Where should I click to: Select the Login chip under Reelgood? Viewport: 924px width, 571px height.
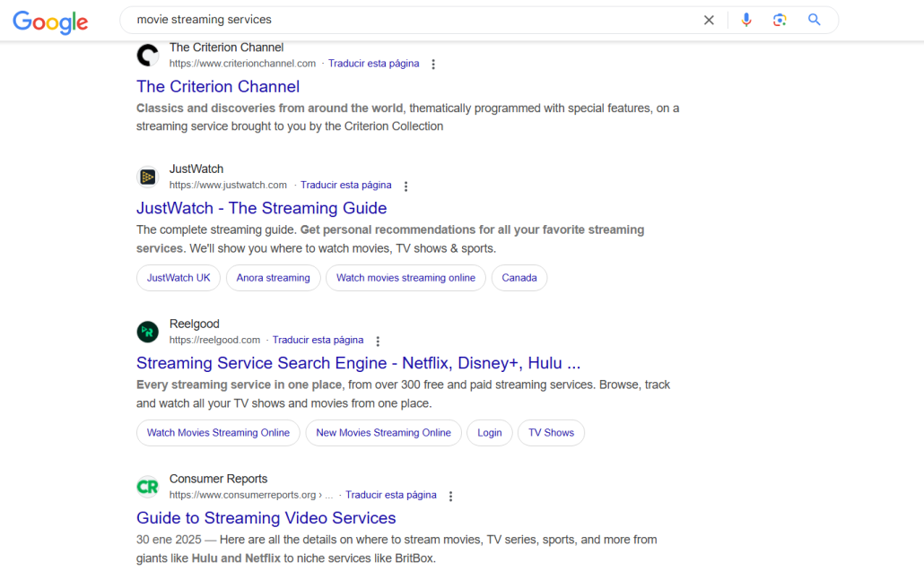pos(490,433)
